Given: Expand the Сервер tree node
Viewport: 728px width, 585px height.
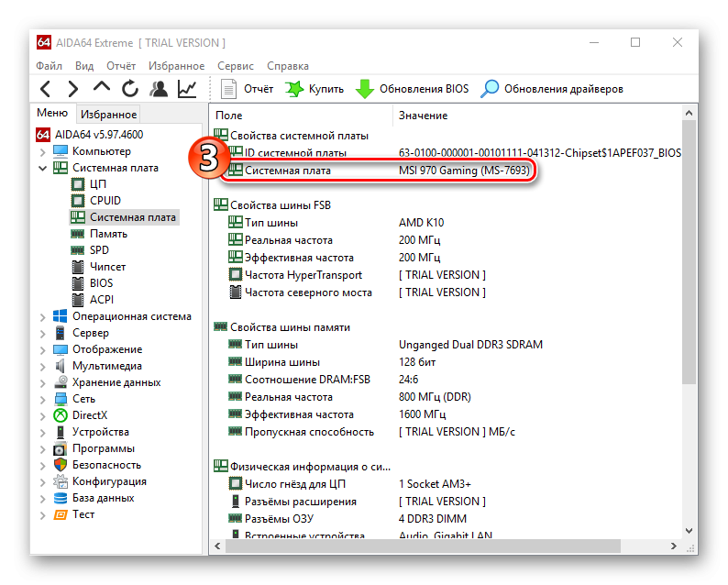Looking at the screenshot, I should click(x=42, y=334).
